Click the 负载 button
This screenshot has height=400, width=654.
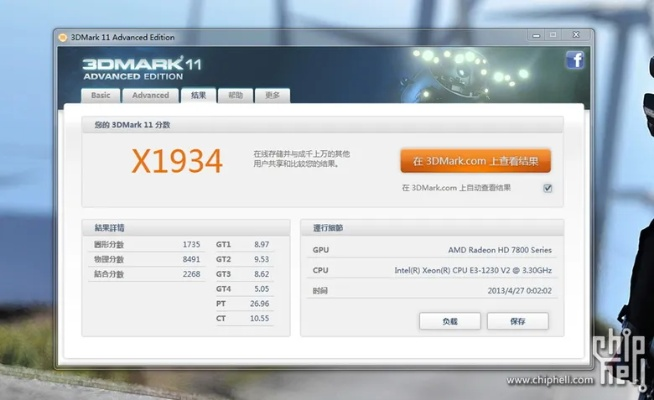pyautogui.click(x=450, y=322)
